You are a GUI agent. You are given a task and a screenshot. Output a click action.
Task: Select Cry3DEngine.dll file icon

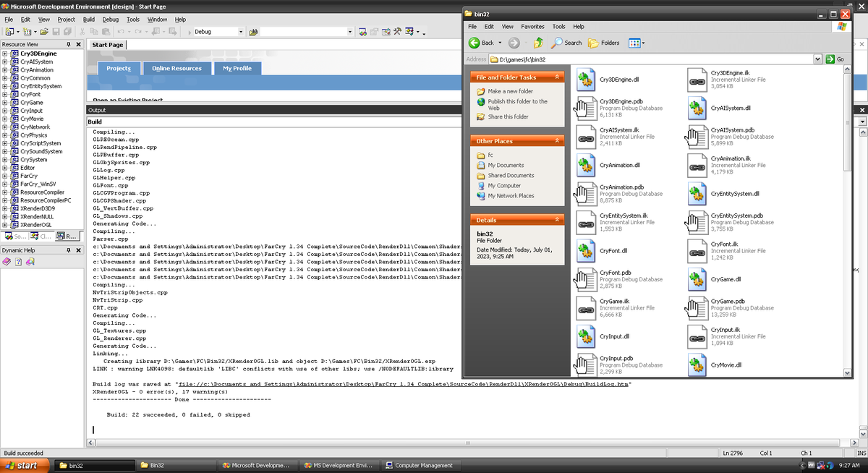point(586,80)
